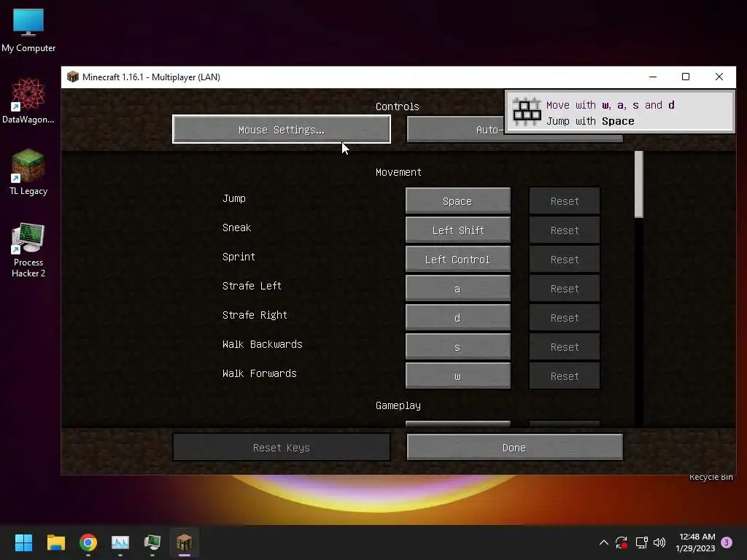Open the volume tray icon
Viewport: 747px width, 560px height.
659,542
